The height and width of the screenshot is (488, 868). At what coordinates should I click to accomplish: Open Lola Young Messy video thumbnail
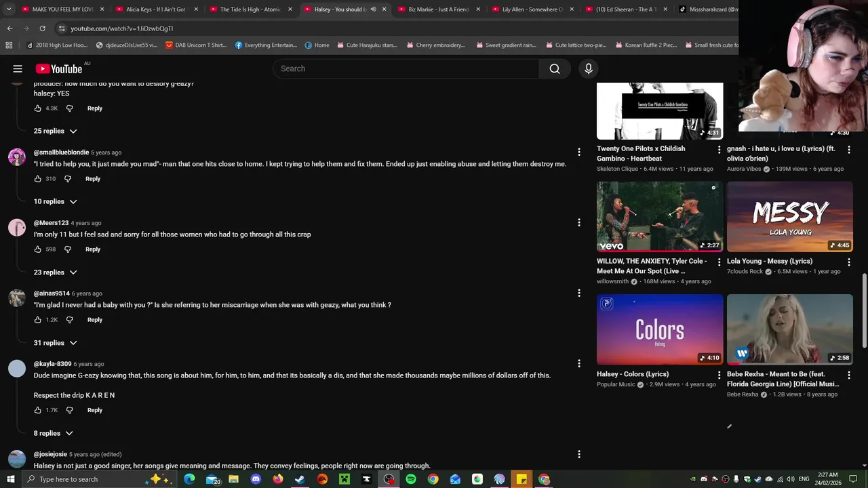pos(790,217)
